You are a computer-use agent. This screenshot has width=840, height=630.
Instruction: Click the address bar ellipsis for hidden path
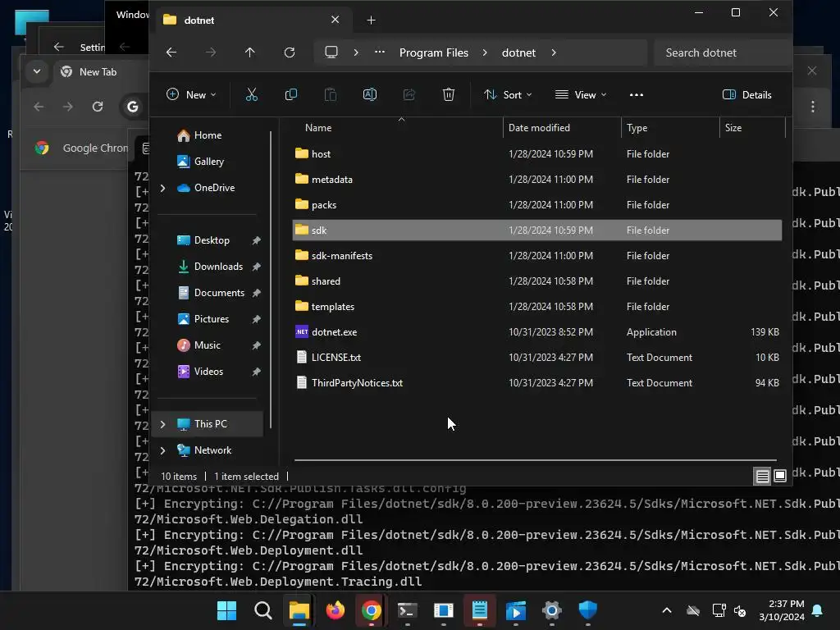380,52
